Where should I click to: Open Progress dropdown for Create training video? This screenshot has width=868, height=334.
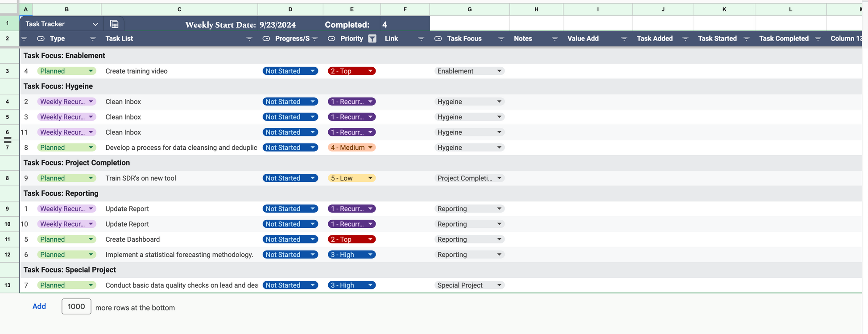pyautogui.click(x=313, y=71)
